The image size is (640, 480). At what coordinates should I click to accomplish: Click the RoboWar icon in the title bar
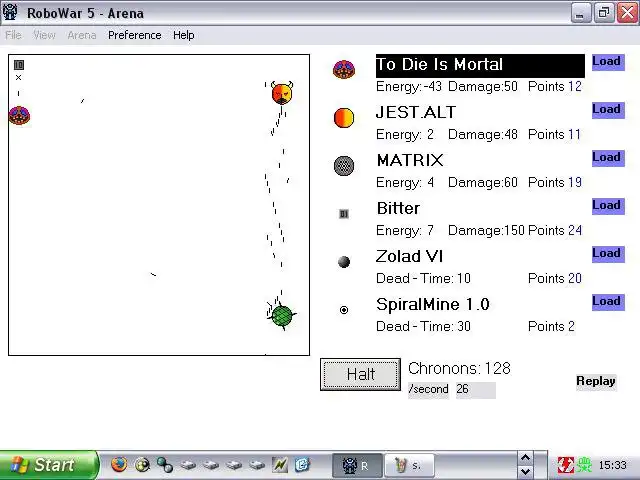[10, 12]
